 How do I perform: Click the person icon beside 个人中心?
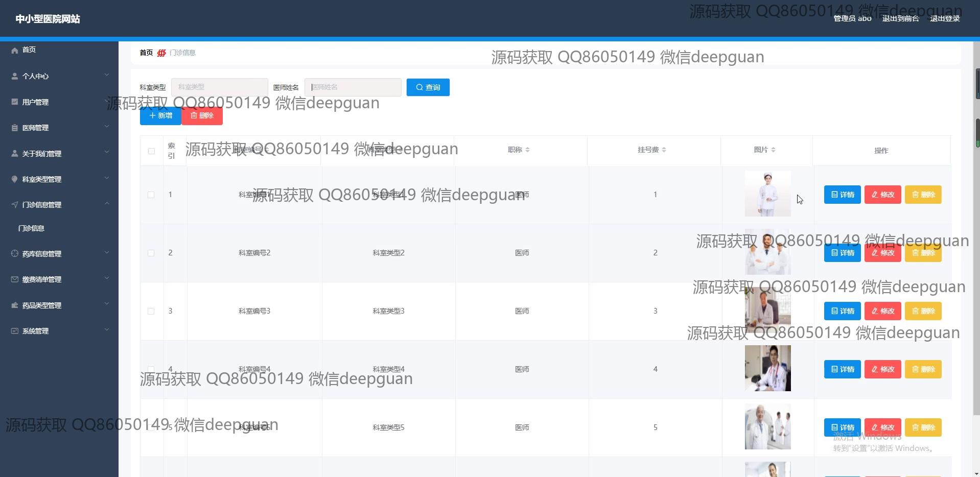coord(15,76)
